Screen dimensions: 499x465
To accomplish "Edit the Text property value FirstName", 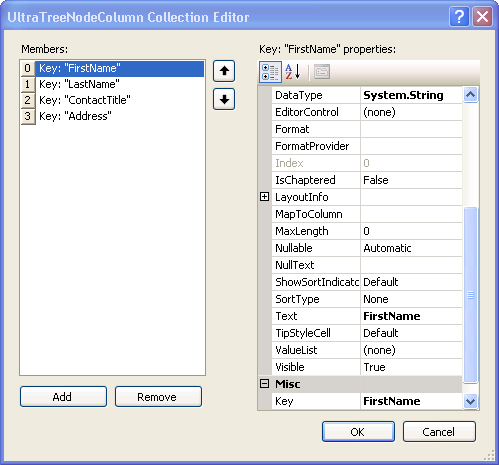I will pyautogui.click(x=411, y=316).
